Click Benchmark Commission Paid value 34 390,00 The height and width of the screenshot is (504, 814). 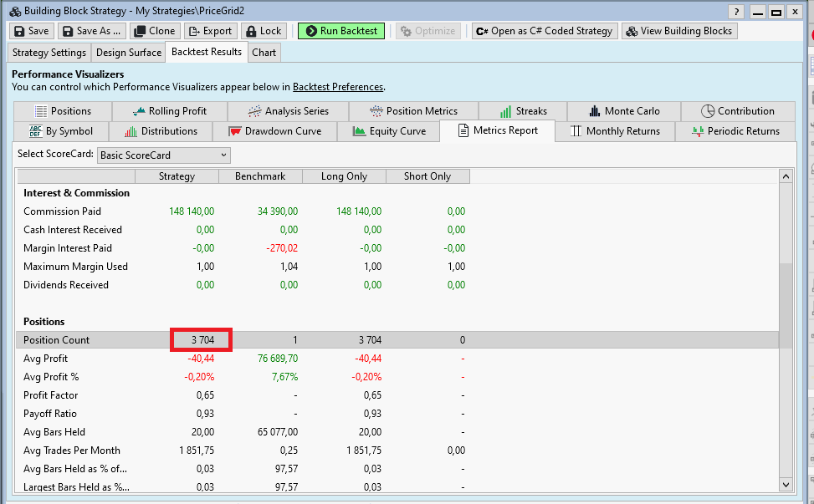pos(278,211)
